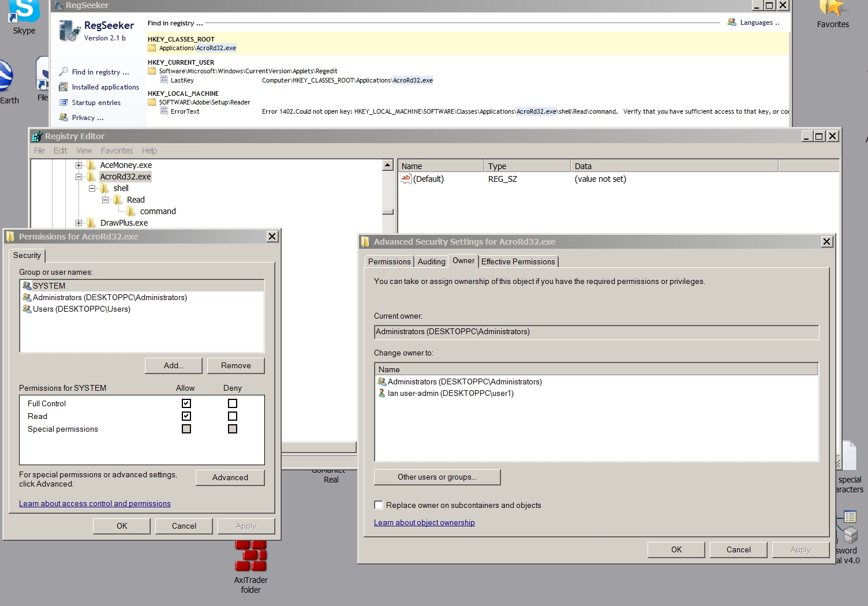Viewport: 868px width, 606px height.
Task: Launch Skype from the desktop
Action: (x=23, y=10)
